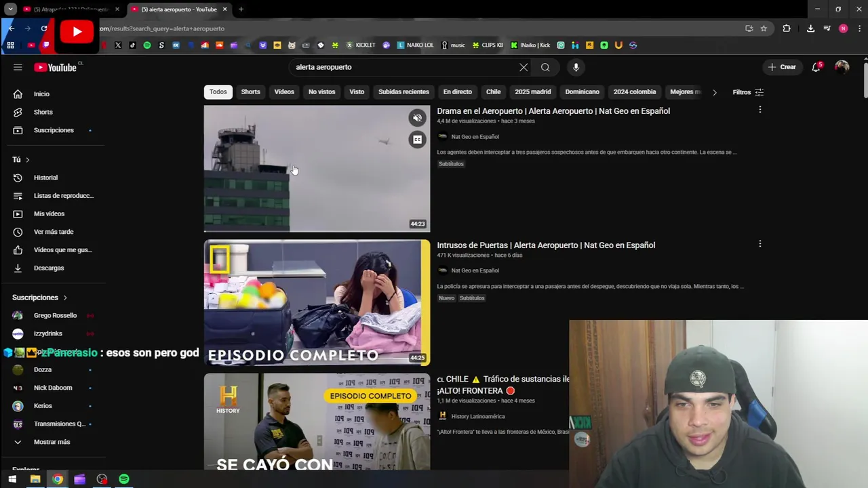The image size is (868, 488).
Task: Unmute the preview on first video thumbnail
Action: point(417,118)
